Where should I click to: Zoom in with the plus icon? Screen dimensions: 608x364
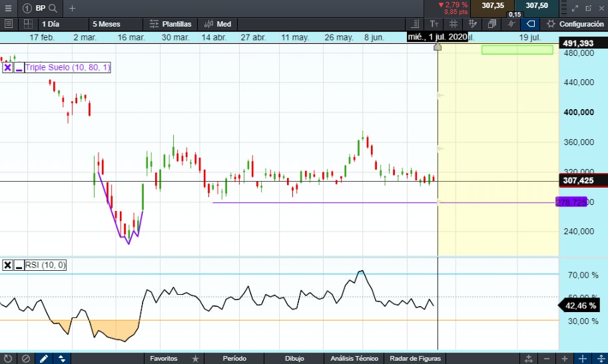point(565,359)
